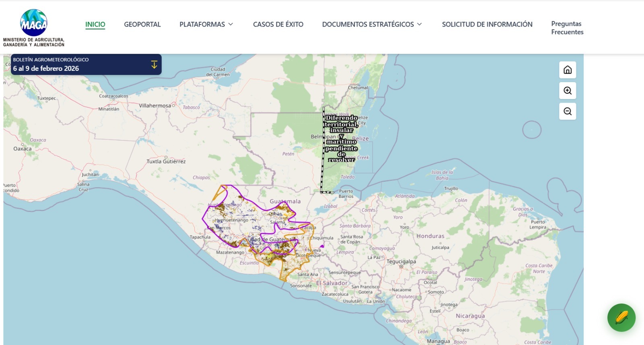Download the agrometeorological bulletin arrow icon
Image resolution: width=644 pixels, height=345 pixels.
pos(154,64)
